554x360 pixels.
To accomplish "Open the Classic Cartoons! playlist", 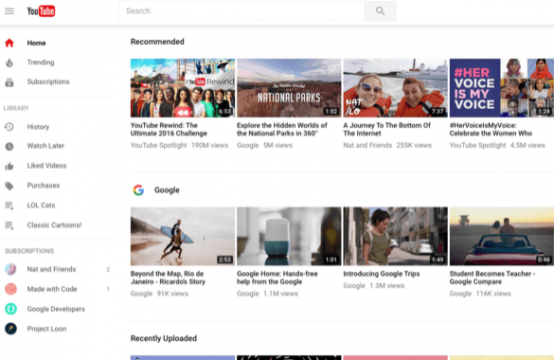I will coord(54,225).
